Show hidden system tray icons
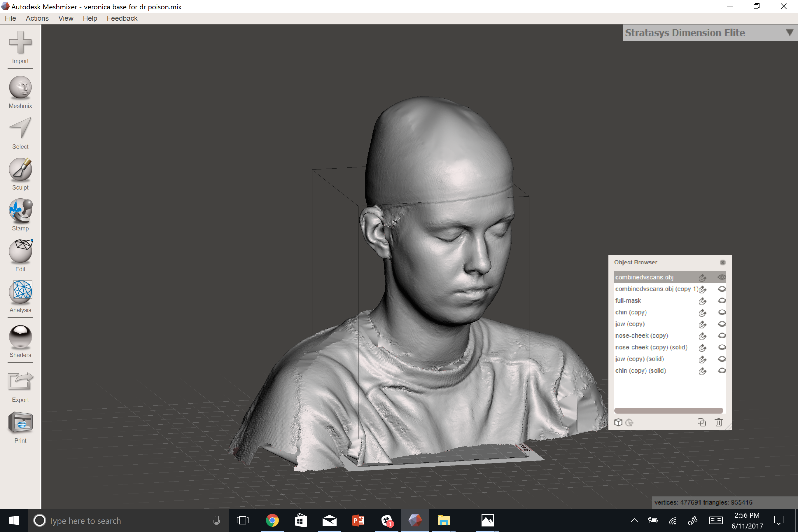This screenshot has width=798, height=532. coord(634,520)
